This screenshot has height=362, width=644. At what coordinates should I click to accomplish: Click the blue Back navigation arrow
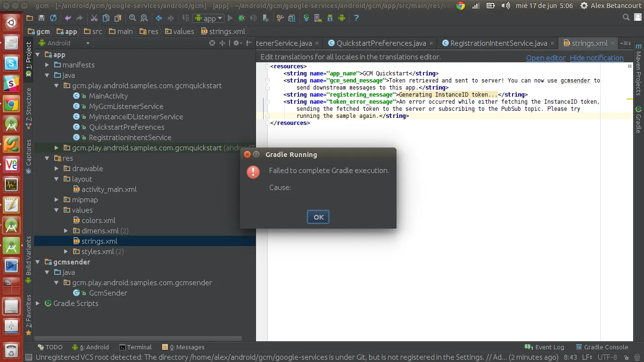pyautogui.click(x=159, y=18)
